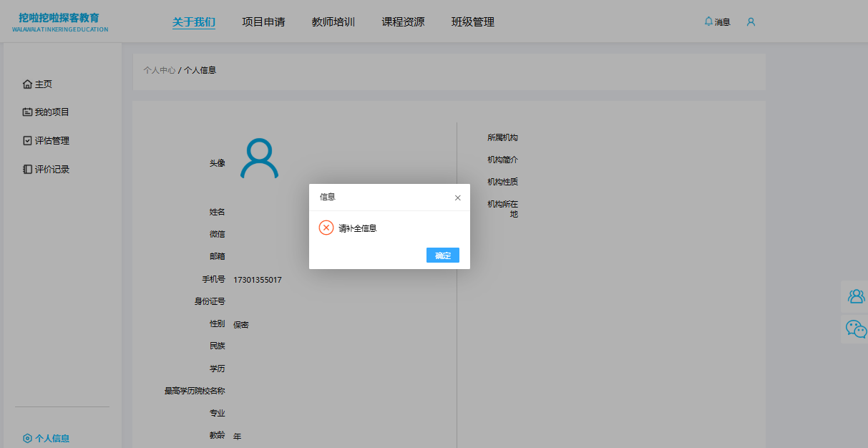Click the 挖啦挖啦探客教育 site logo
Viewport: 868px width, 448px height.
60,22
